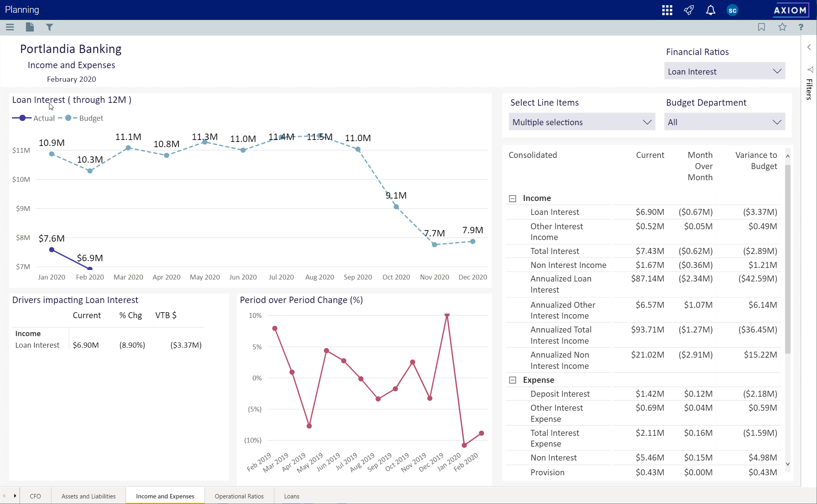The image size is (817, 504).
Task: Open the apps grid launcher icon
Action: pos(667,10)
